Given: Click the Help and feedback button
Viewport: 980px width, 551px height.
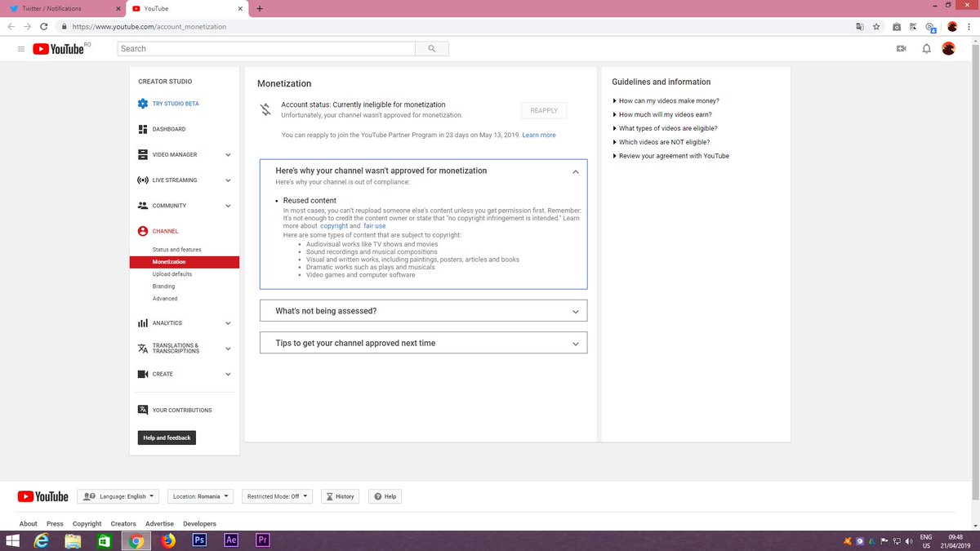Looking at the screenshot, I should [167, 438].
